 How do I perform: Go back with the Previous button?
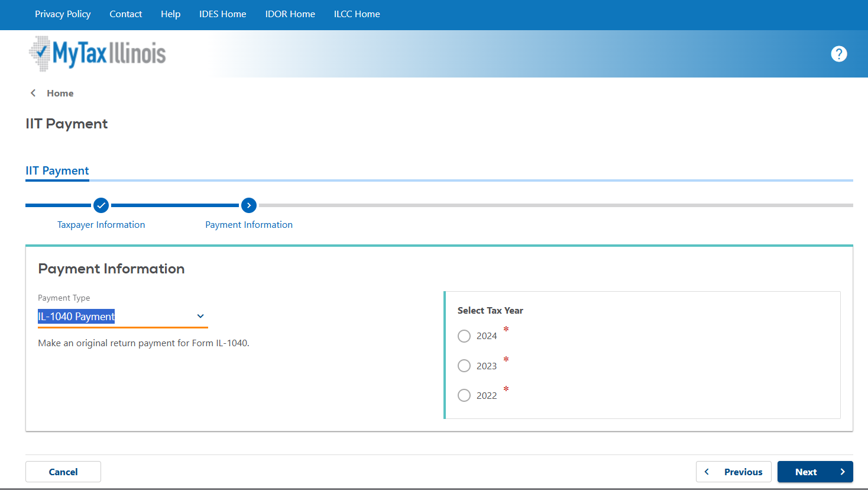tap(733, 472)
